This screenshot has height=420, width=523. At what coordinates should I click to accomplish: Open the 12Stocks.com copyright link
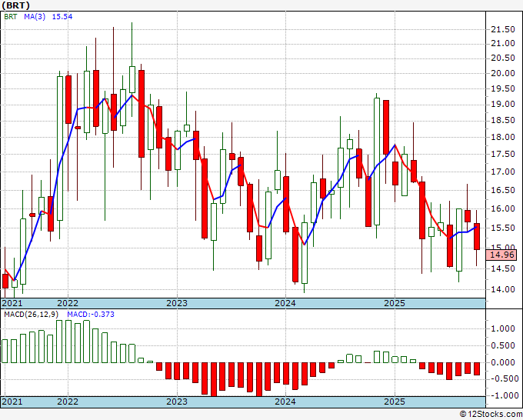tap(491, 415)
